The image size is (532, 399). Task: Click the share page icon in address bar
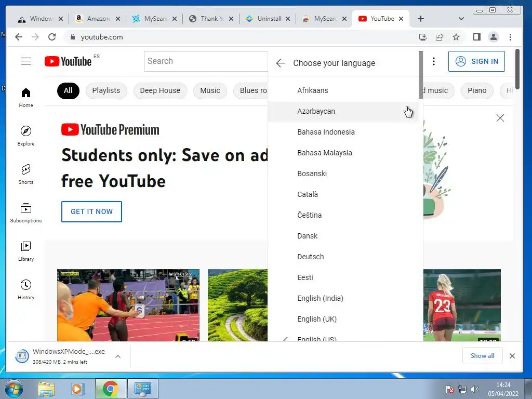(x=440, y=37)
